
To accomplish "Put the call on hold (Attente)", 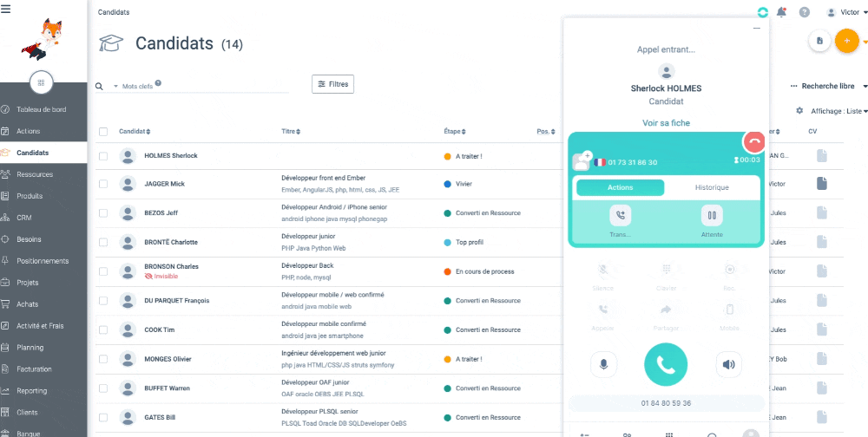I will tap(712, 215).
